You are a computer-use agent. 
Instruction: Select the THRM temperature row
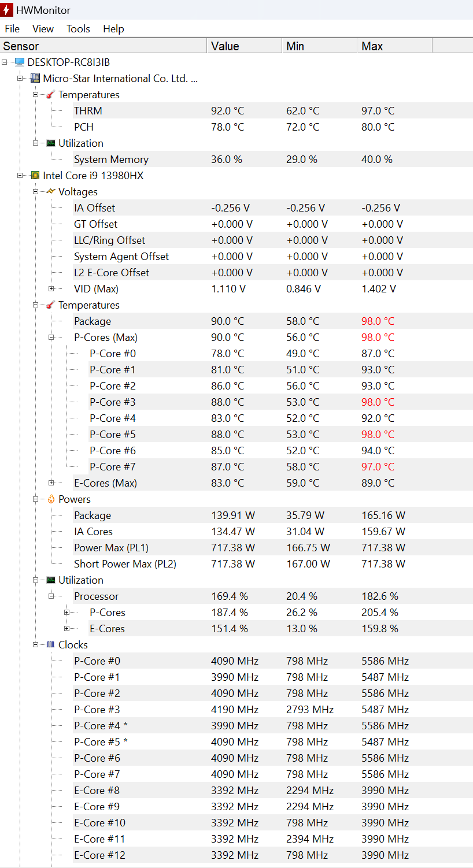click(x=88, y=110)
